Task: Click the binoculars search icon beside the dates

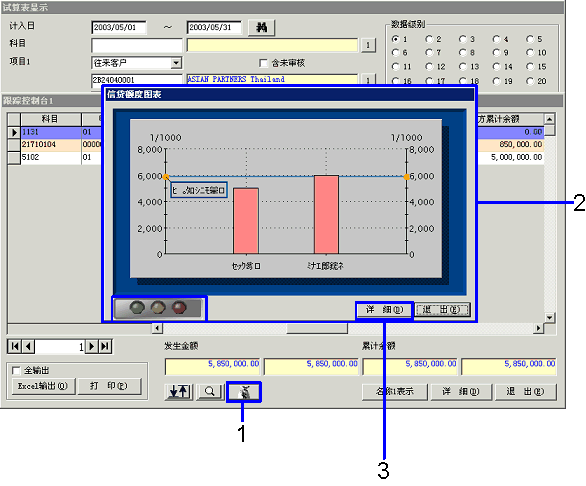Action: [x=261, y=27]
